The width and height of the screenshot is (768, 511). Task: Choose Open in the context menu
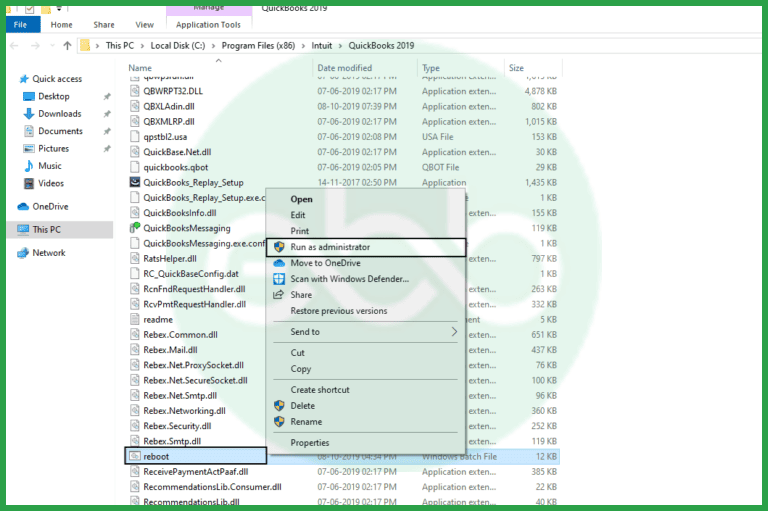click(x=301, y=199)
